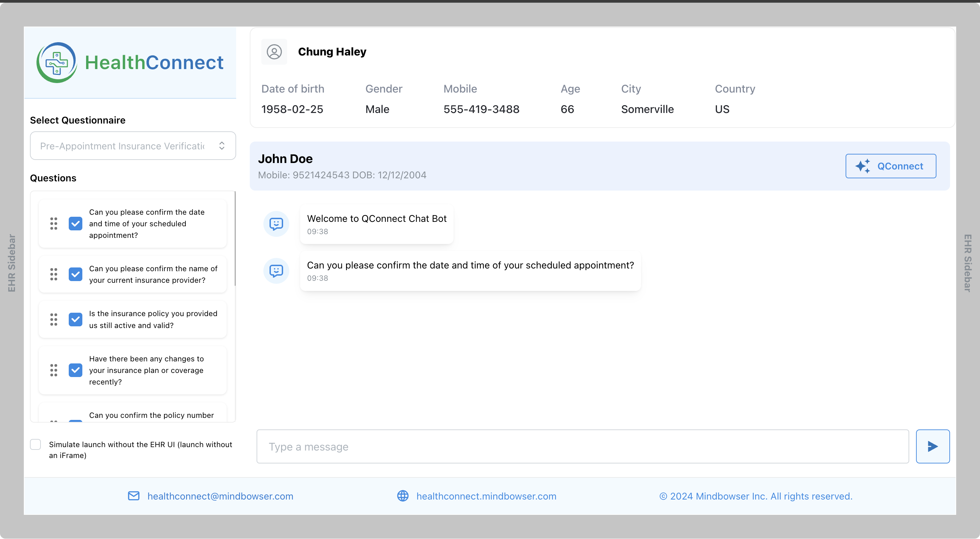The width and height of the screenshot is (980, 539).
Task: Click the envelope icon in the footer
Action: click(x=133, y=496)
